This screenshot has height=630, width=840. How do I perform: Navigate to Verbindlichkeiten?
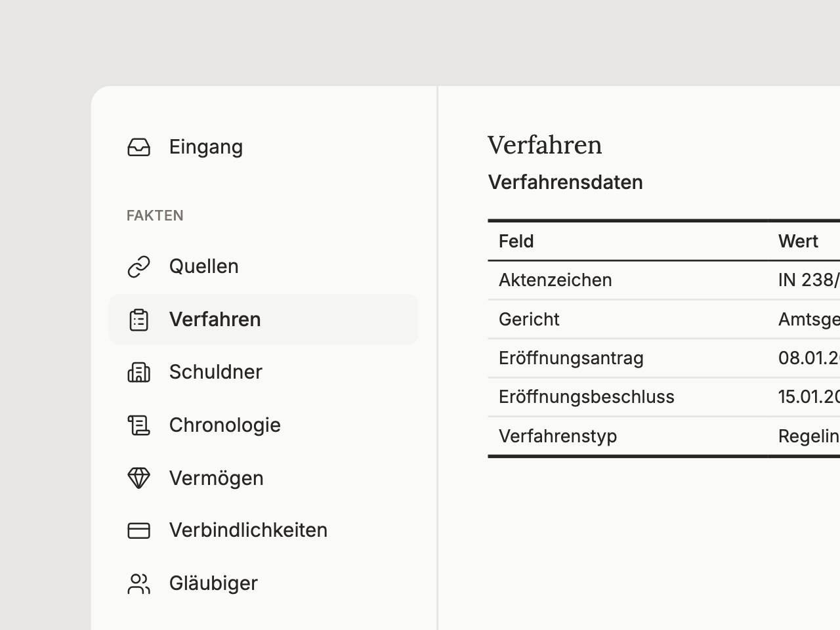pos(248,530)
